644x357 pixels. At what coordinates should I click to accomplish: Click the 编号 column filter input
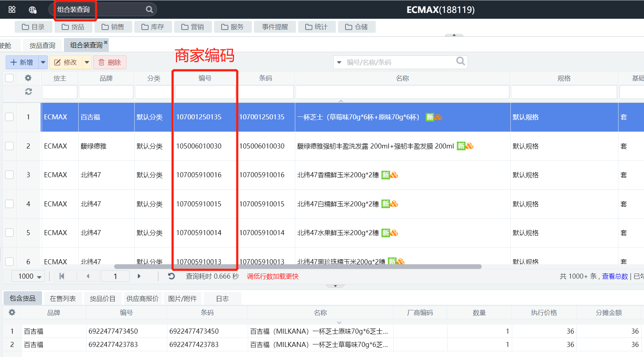pyautogui.click(x=205, y=92)
